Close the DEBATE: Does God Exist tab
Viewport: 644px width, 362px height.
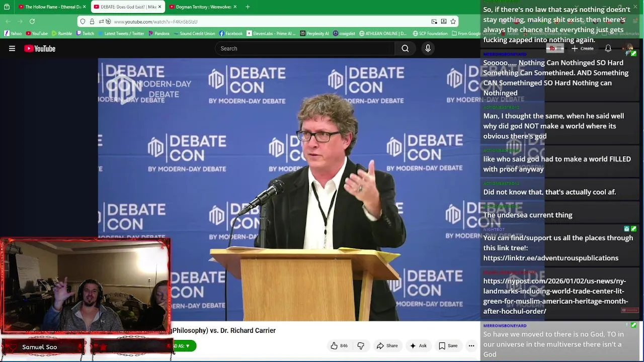(159, 7)
